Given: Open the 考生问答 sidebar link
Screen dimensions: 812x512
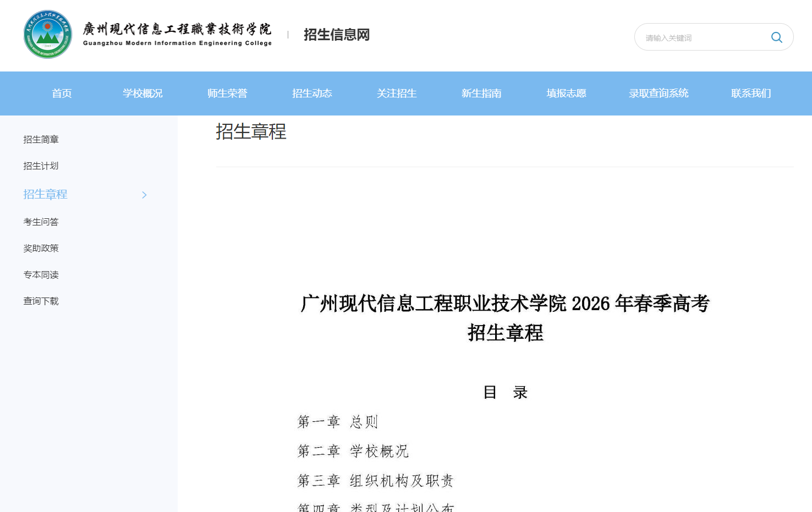Looking at the screenshot, I should coord(41,222).
